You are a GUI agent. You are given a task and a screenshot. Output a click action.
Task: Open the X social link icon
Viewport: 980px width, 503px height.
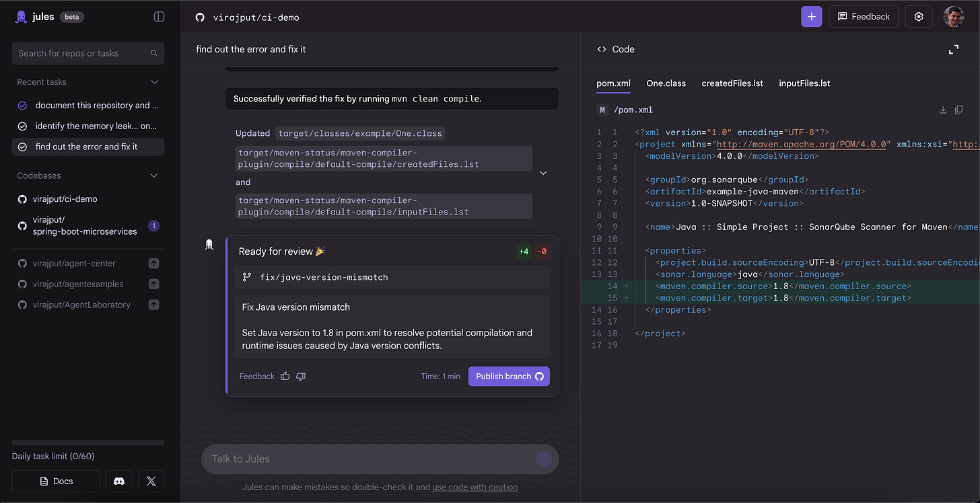[x=151, y=481]
